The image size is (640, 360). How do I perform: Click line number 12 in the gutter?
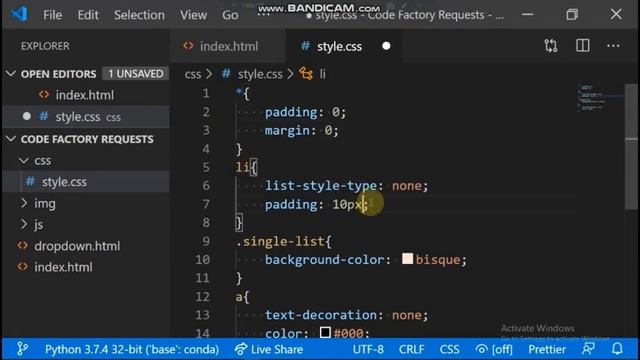point(202,296)
